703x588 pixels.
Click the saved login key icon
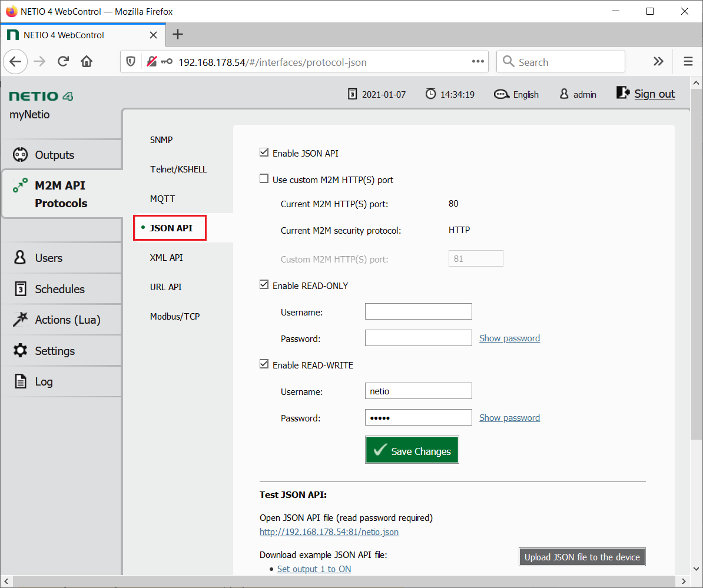(167, 61)
